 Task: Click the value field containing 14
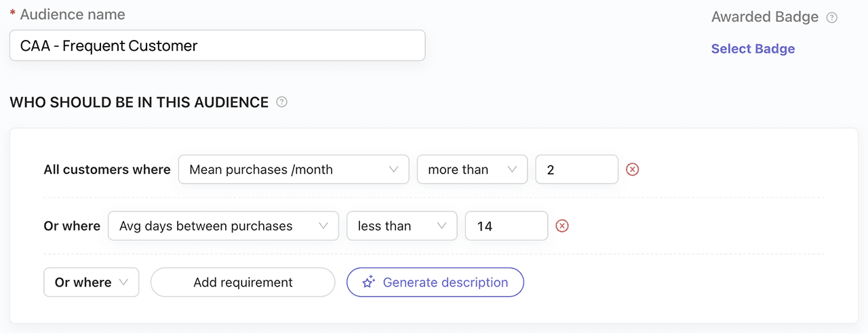506,226
